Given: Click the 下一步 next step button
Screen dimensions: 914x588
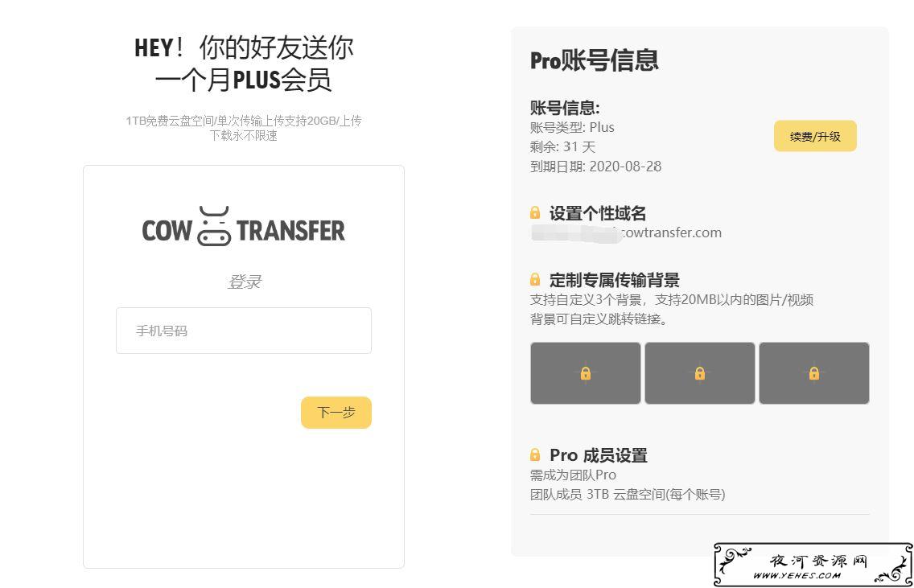Looking at the screenshot, I should pos(336,413).
